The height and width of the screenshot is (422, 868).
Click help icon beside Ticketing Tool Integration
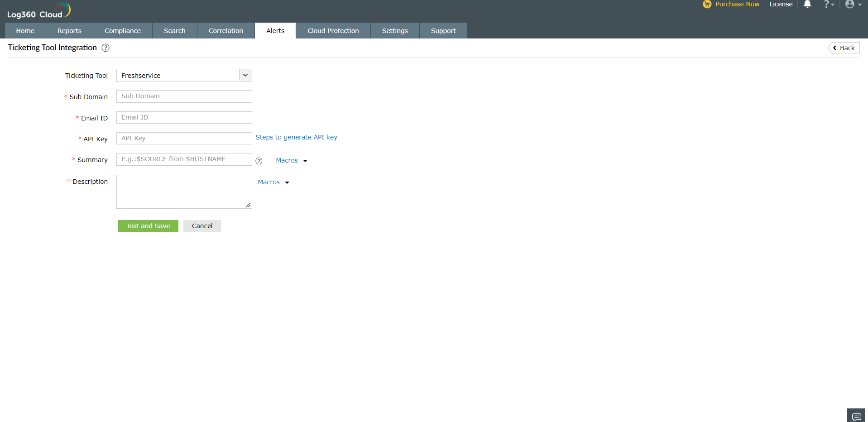[x=106, y=48]
